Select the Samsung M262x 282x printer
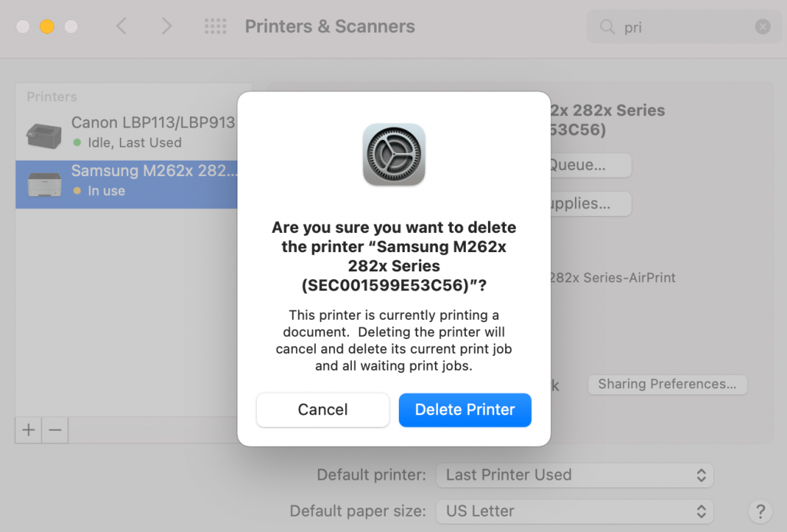The width and height of the screenshot is (787, 532). coord(127,185)
